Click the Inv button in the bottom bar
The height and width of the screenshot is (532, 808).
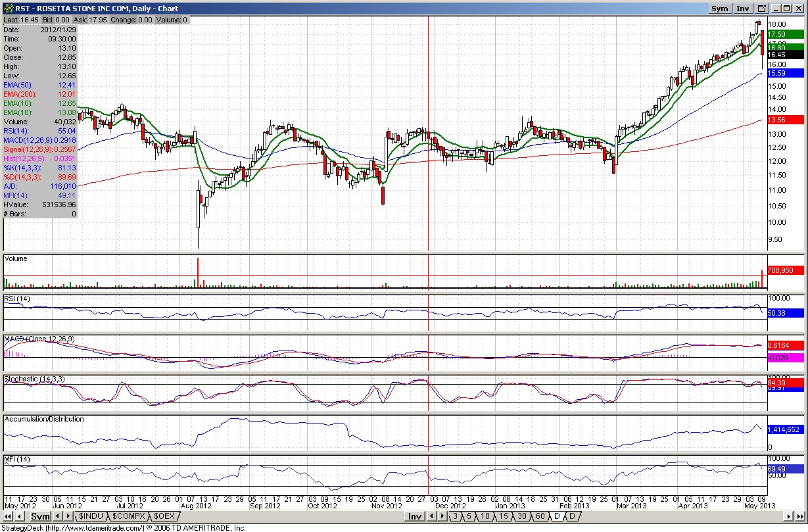[x=415, y=517]
